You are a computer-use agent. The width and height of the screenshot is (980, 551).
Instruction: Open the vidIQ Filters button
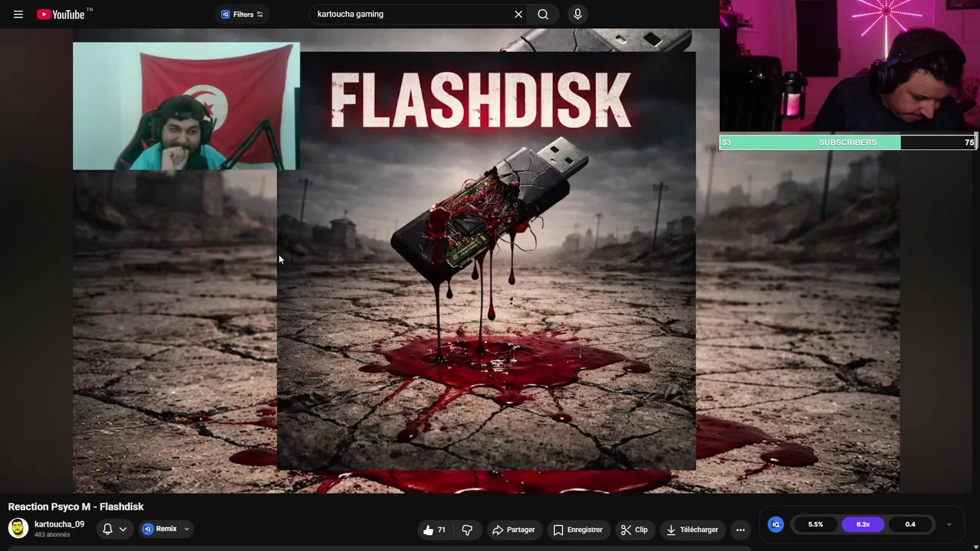[242, 15]
